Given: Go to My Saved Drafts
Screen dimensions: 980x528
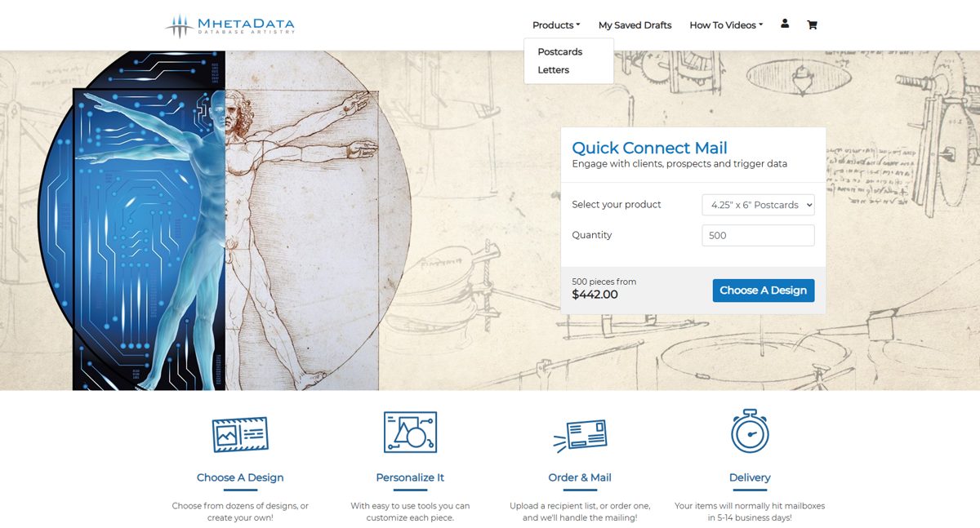Looking at the screenshot, I should click(635, 25).
